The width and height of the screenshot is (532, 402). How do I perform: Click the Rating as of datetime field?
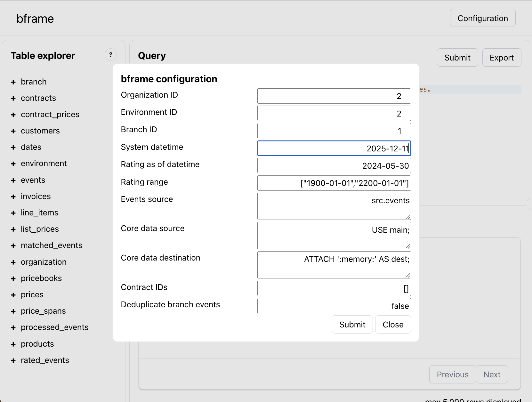[334, 165]
